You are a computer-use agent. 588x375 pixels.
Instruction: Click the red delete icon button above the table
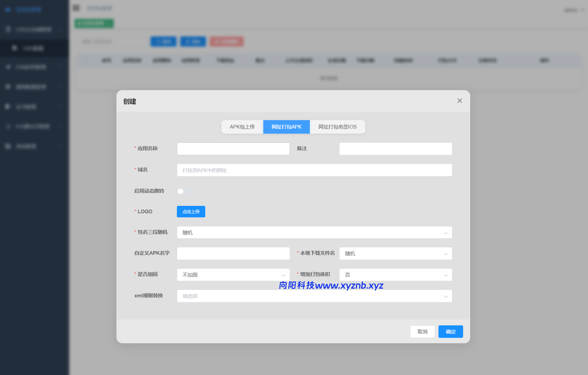pos(226,42)
